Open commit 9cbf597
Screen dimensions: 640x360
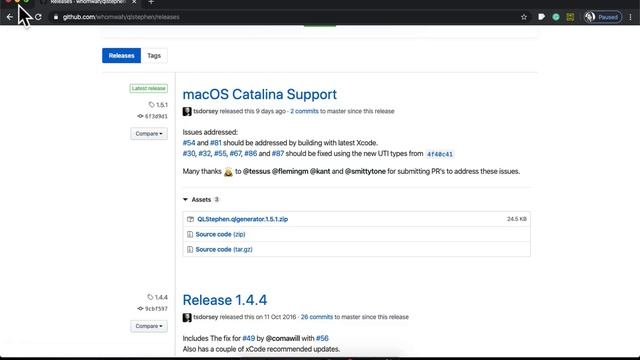point(153,309)
